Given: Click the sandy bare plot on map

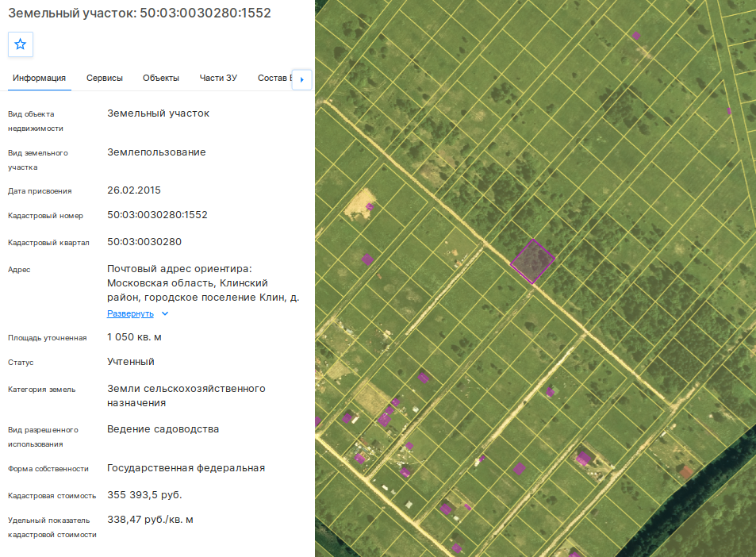Looking at the screenshot, I should pyautogui.click(x=359, y=203).
